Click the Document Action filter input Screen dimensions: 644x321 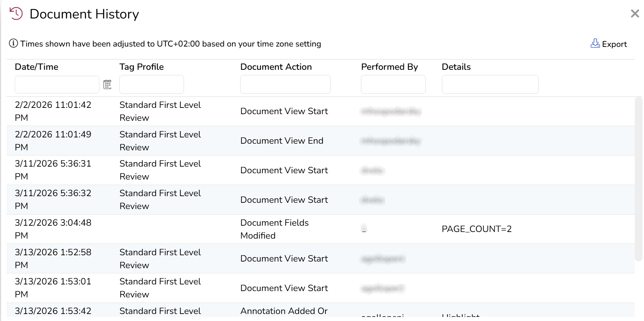[x=285, y=85]
